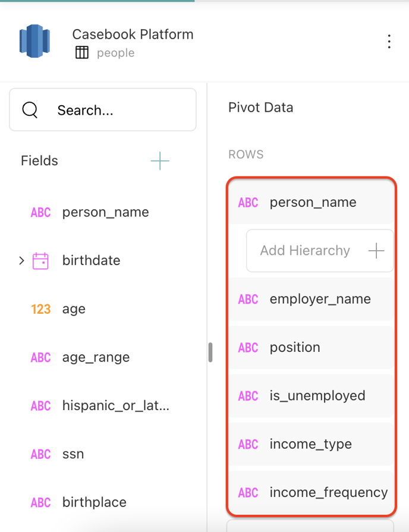409x532 pixels.
Task: Click the plus icon in Add Hierarchy
Action: click(x=376, y=251)
